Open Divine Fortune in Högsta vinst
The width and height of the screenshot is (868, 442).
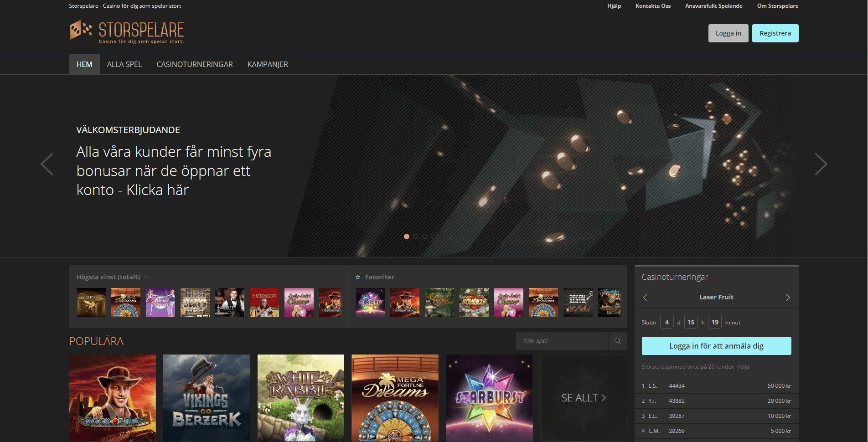click(x=91, y=303)
